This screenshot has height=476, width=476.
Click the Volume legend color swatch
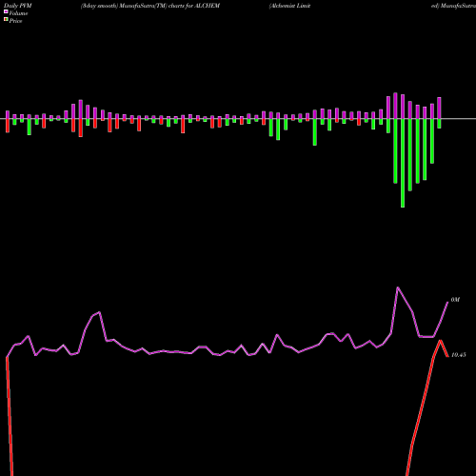coord(6,11)
